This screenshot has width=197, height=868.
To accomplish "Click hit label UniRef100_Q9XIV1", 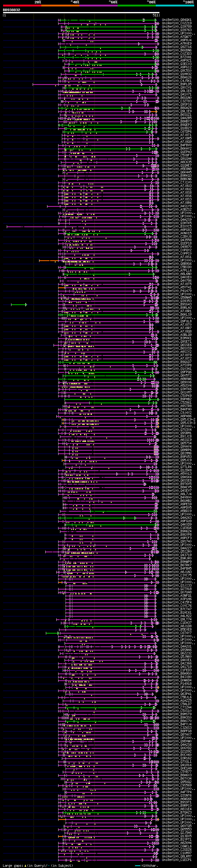I will (176, 88).
